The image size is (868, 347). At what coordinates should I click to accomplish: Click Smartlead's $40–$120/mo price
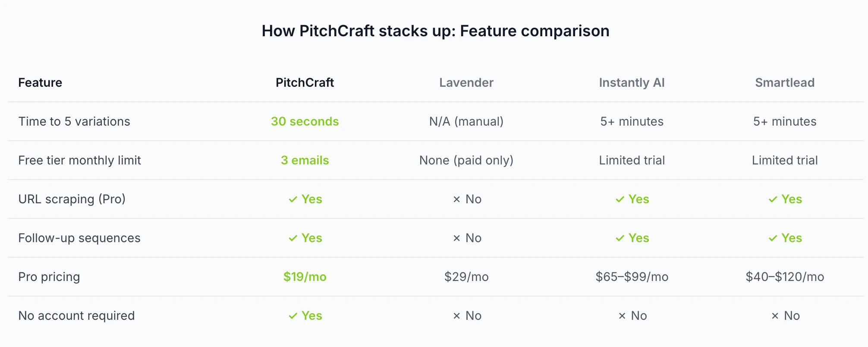[785, 277]
